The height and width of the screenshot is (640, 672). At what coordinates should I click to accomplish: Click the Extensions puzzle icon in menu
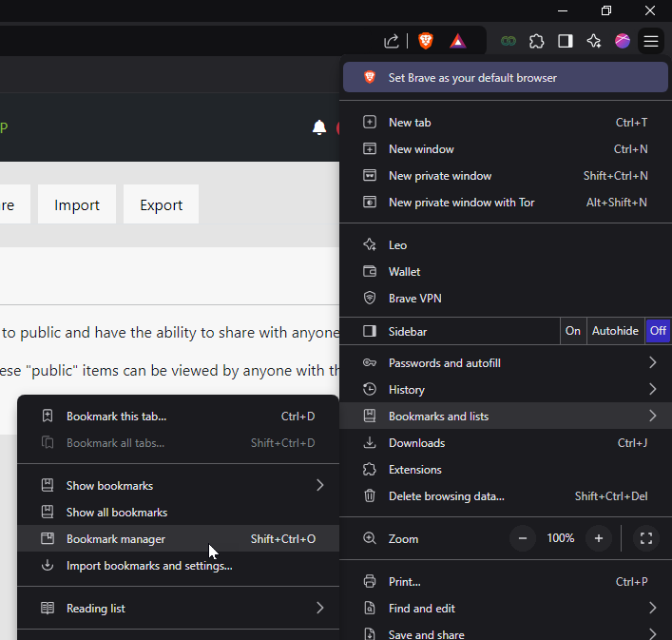[x=370, y=470]
